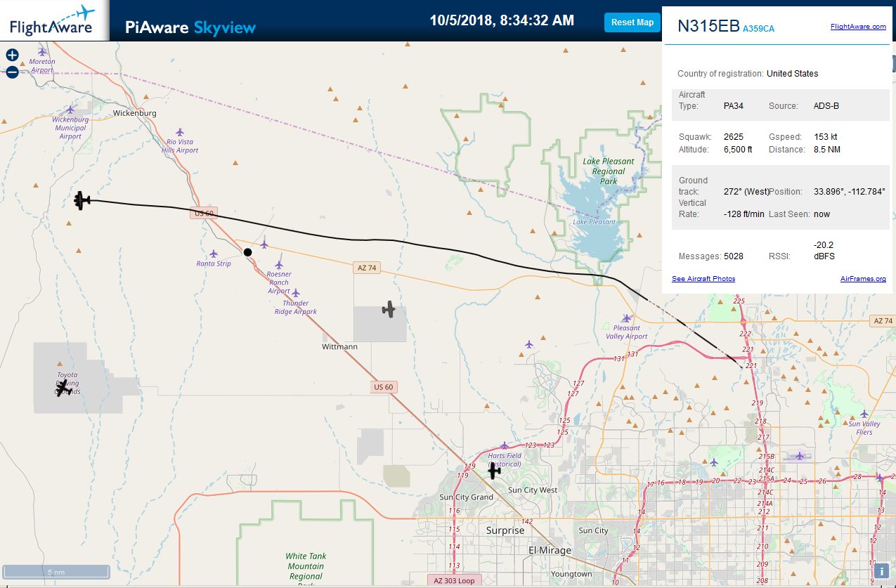Viewport: 896px width, 588px height.
Task: Click the messages count 5028
Action: click(x=734, y=256)
